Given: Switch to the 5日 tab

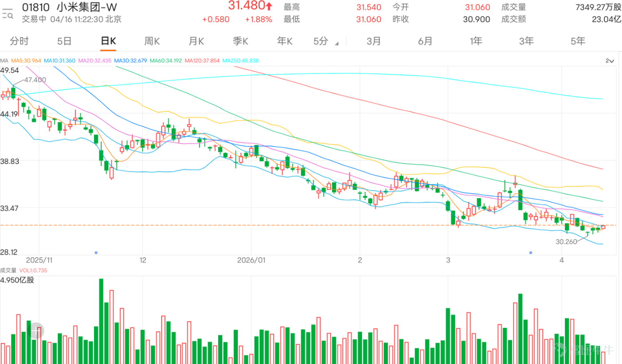Looking at the screenshot, I should coord(64,41).
